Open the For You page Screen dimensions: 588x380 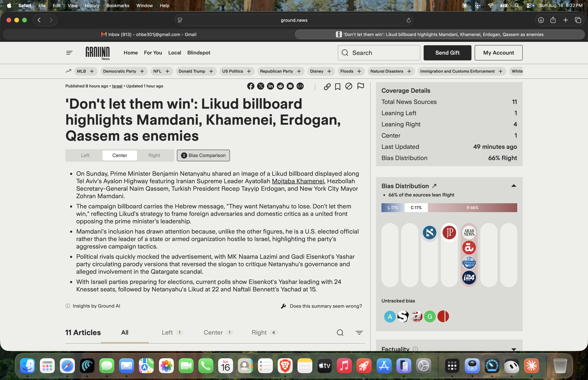(x=153, y=53)
